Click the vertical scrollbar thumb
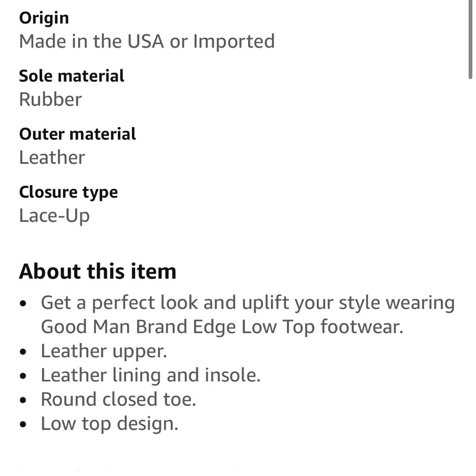This screenshot has width=476, height=476. (x=470, y=40)
